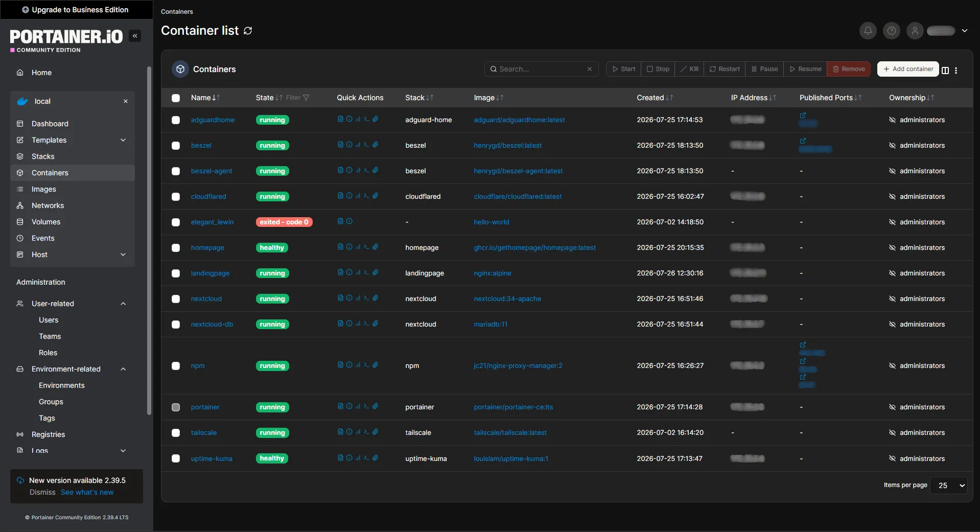Dismiss the new version notice
Image resolution: width=980 pixels, height=532 pixels.
(42, 492)
